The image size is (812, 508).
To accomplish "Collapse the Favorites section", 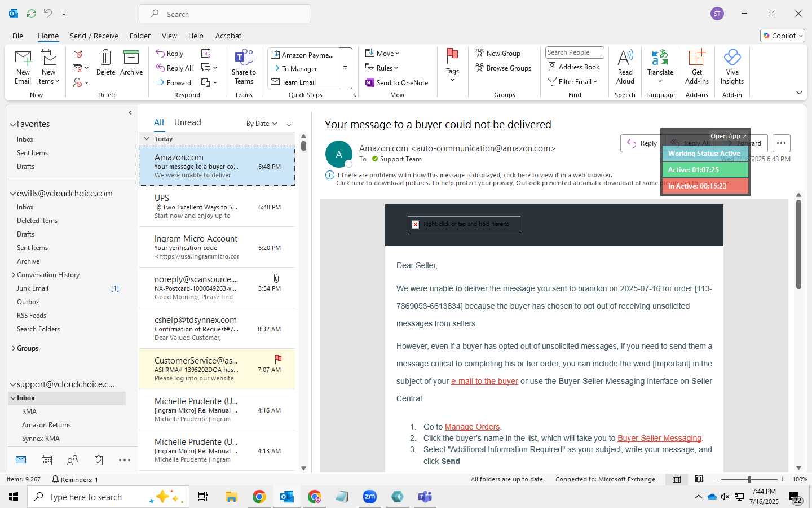I will click(x=12, y=124).
